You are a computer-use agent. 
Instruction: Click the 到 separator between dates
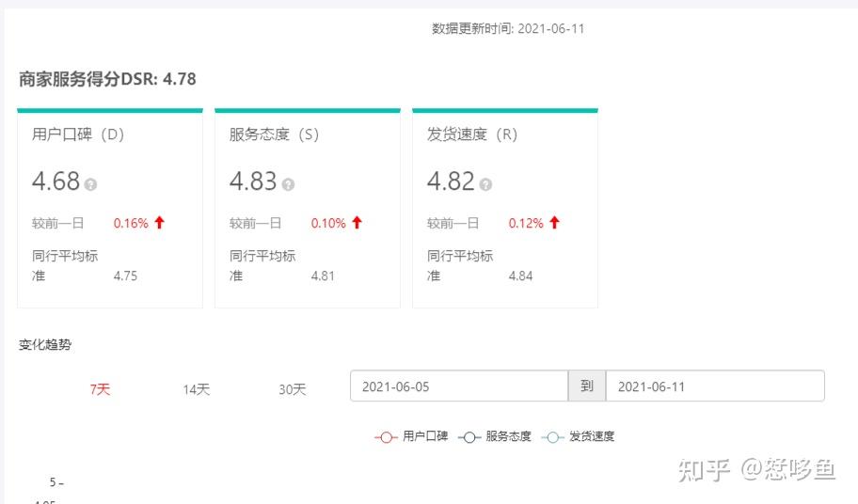pyautogui.click(x=587, y=386)
